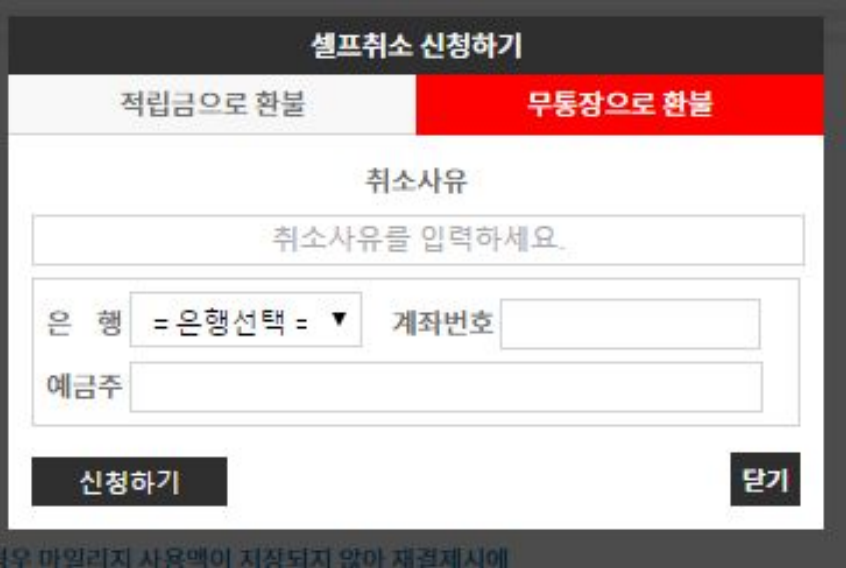Click the 예금주 text field
The width and height of the screenshot is (846, 568).
(446, 387)
